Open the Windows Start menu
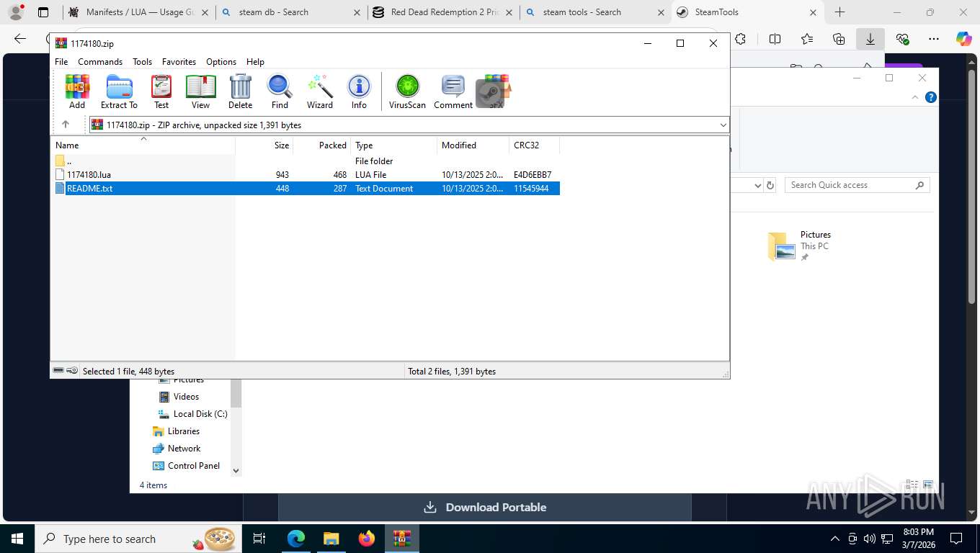Screen dimensions: 980x553 [17, 539]
